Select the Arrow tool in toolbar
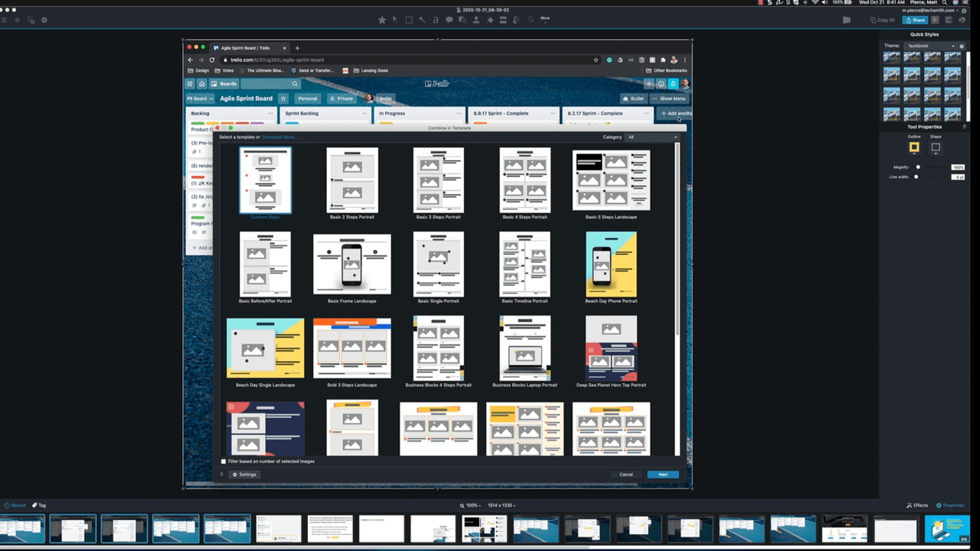980x551 pixels. tap(422, 20)
